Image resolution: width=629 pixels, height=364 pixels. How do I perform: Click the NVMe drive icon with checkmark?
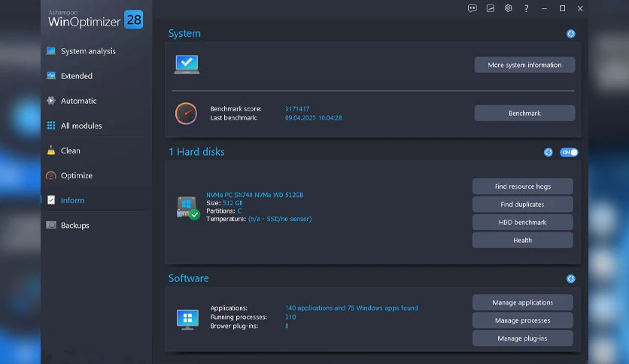point(188,208)
